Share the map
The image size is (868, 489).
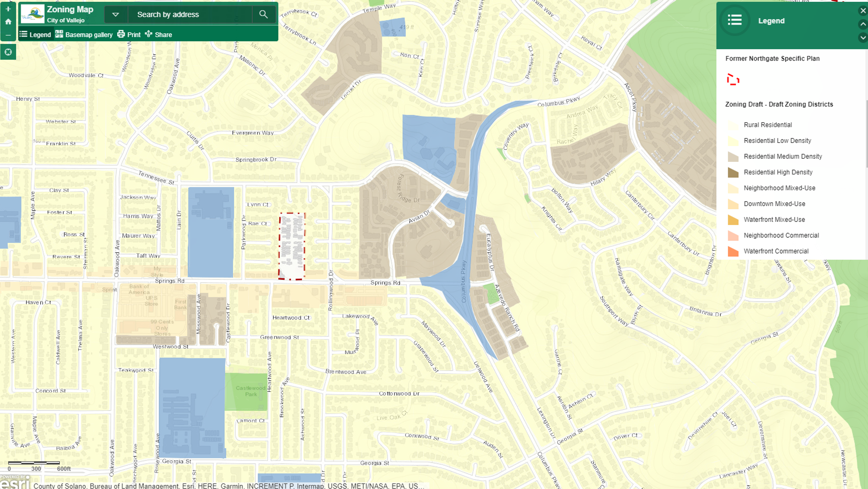[158, 34]
